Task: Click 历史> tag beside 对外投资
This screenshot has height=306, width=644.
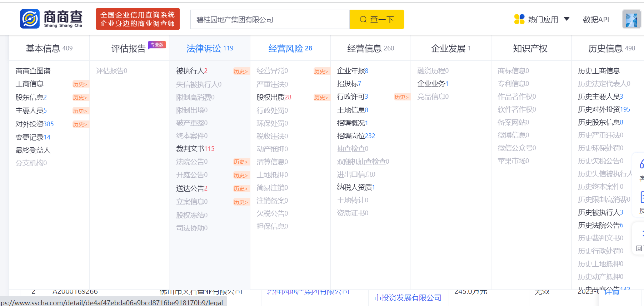Action: [x=80, y=124]
